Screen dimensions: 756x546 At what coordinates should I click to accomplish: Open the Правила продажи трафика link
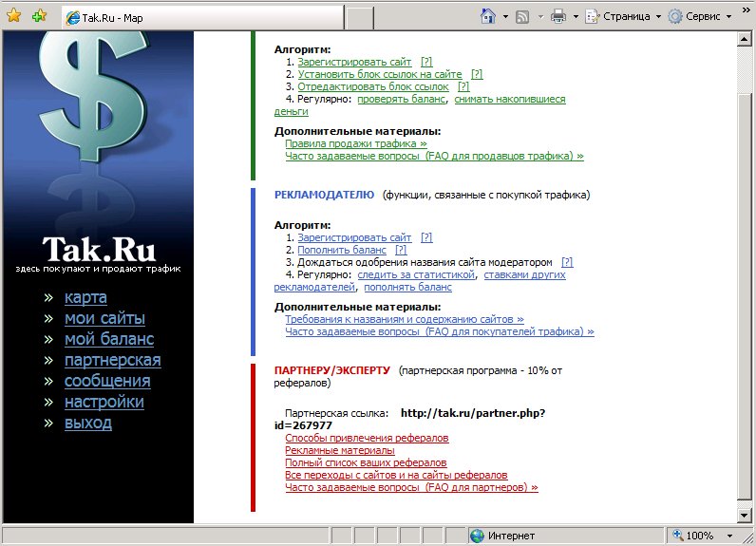pos(356,143)
